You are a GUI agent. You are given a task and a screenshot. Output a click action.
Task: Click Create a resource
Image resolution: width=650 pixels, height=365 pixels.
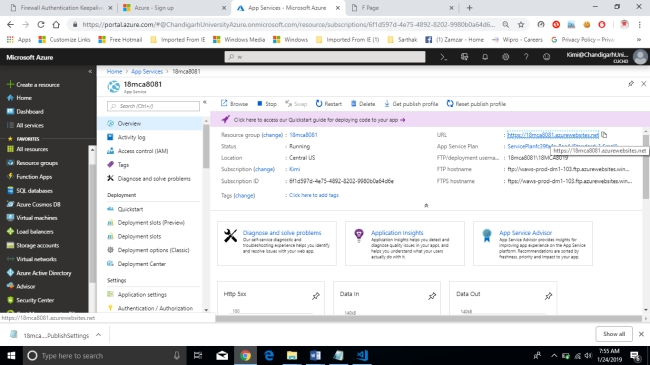[x=33, y=85]
